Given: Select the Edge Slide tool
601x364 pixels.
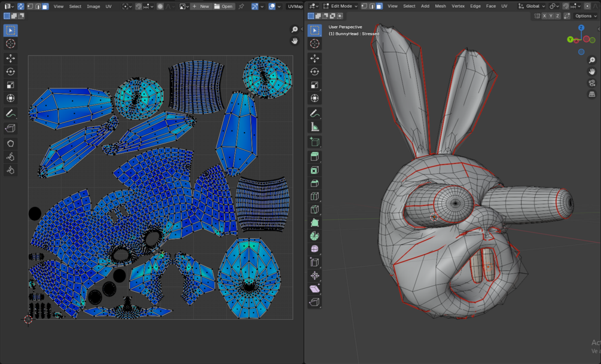Looking at the screenshot, I should tap(315, 262).
